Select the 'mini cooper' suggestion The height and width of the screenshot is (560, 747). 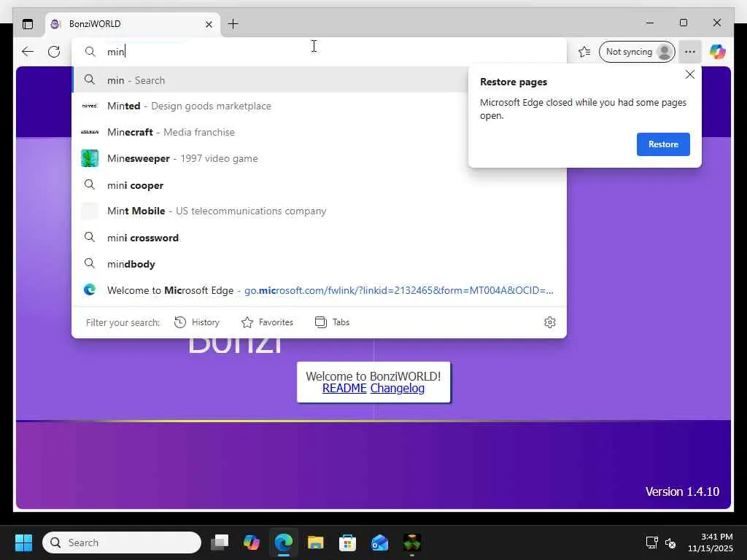click(x=320, y=184)
